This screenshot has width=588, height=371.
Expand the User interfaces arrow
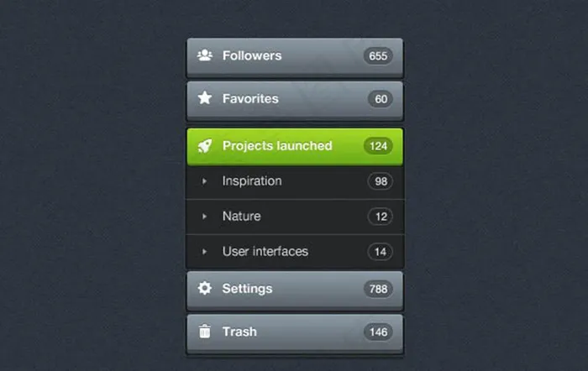click(x=204, y=252)
